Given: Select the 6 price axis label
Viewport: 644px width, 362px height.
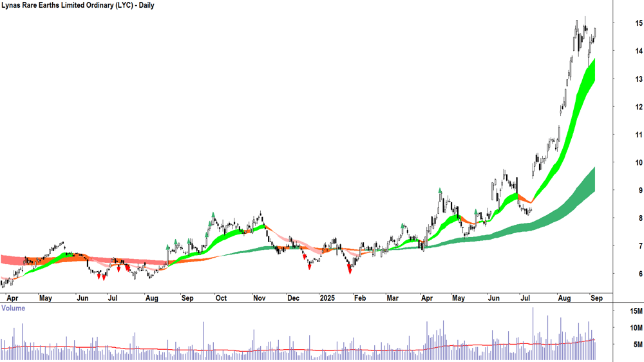Looking at the screenshot, I should click(x=641, y=274).
